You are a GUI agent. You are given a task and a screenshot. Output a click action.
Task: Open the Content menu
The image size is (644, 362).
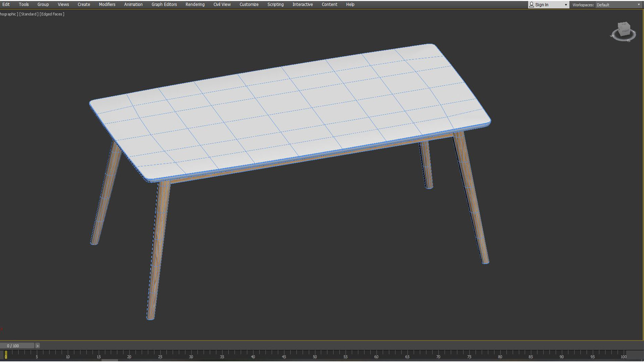click(329, 4)
